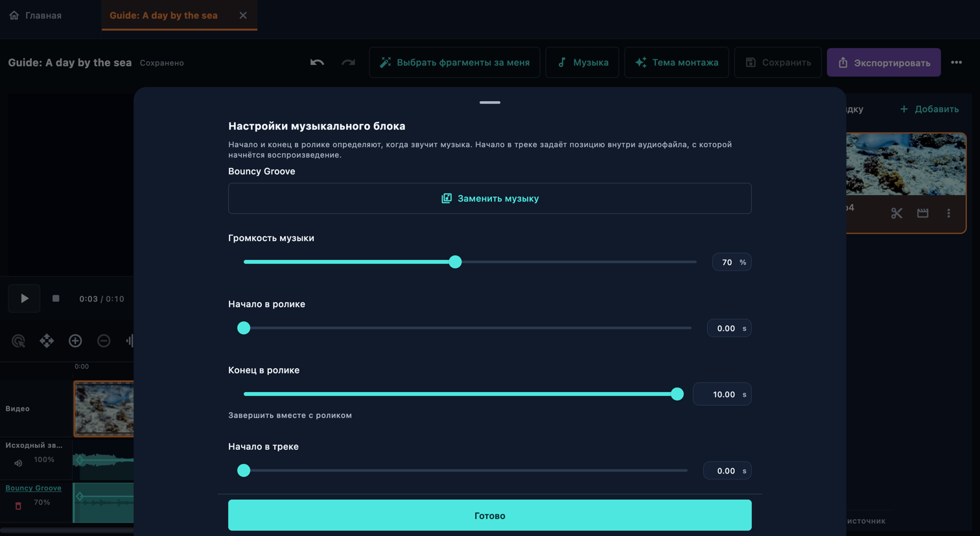Click the home icon in tab bar

(14, 15)
